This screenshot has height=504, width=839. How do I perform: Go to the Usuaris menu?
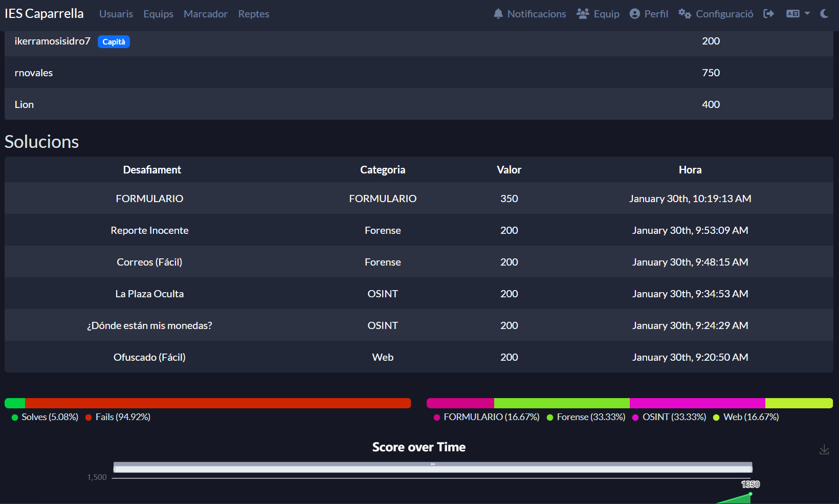click(116, 14)
